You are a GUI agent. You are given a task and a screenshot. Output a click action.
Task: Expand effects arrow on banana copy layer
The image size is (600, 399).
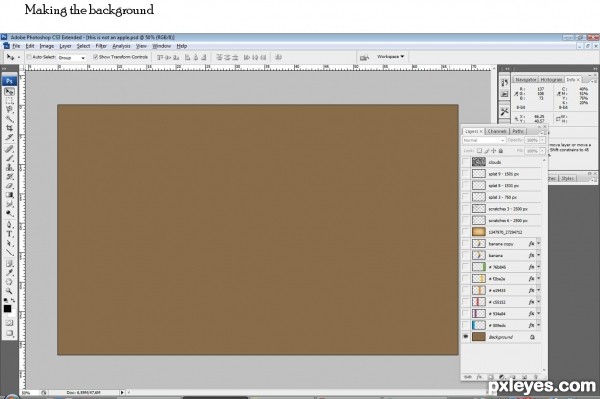(x=538, y=243)
